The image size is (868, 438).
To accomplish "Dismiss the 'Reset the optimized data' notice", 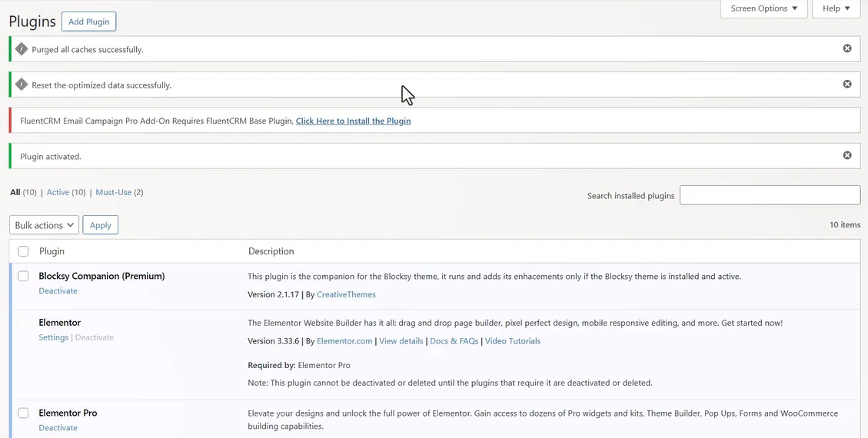I will click(x=847, y=84).
